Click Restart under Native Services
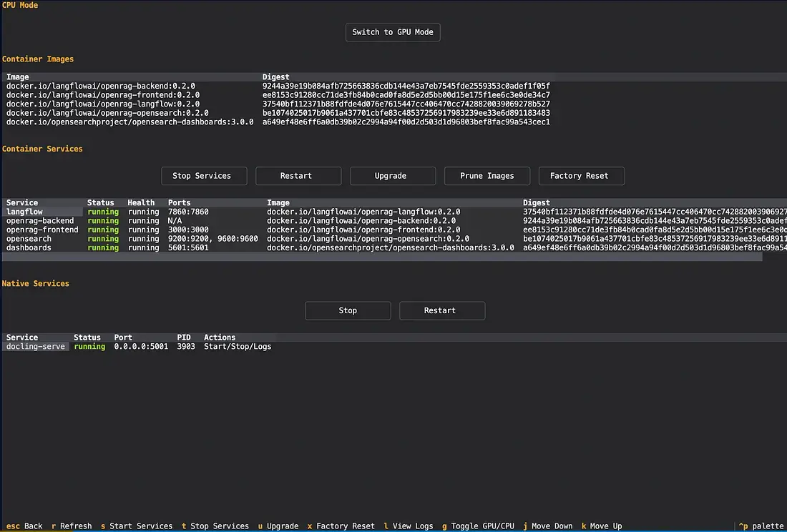Screen dimensions: 787x532 click(439, 311)
